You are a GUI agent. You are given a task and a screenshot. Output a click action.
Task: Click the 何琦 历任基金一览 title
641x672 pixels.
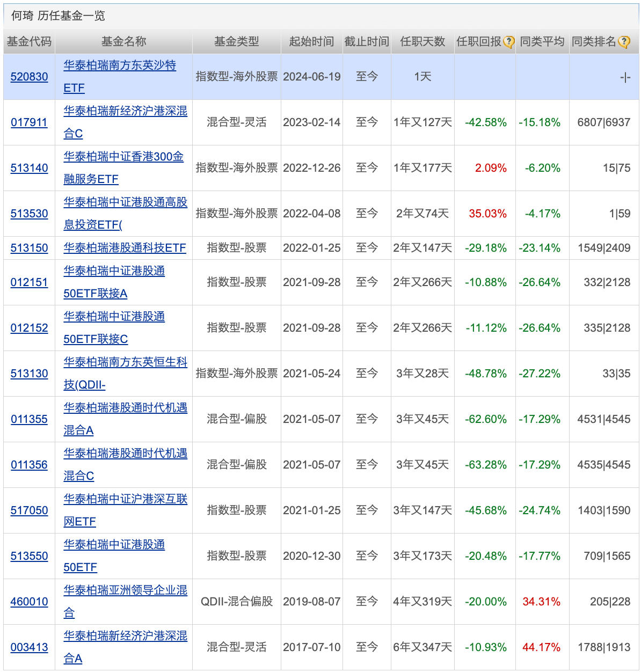tap(58, 16)
